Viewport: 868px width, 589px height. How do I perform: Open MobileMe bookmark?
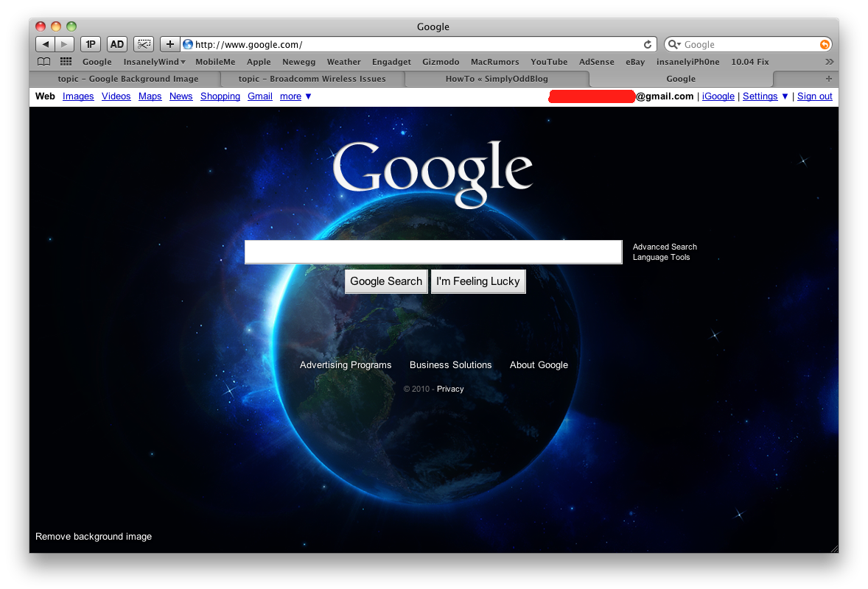[x=215, y=62]
